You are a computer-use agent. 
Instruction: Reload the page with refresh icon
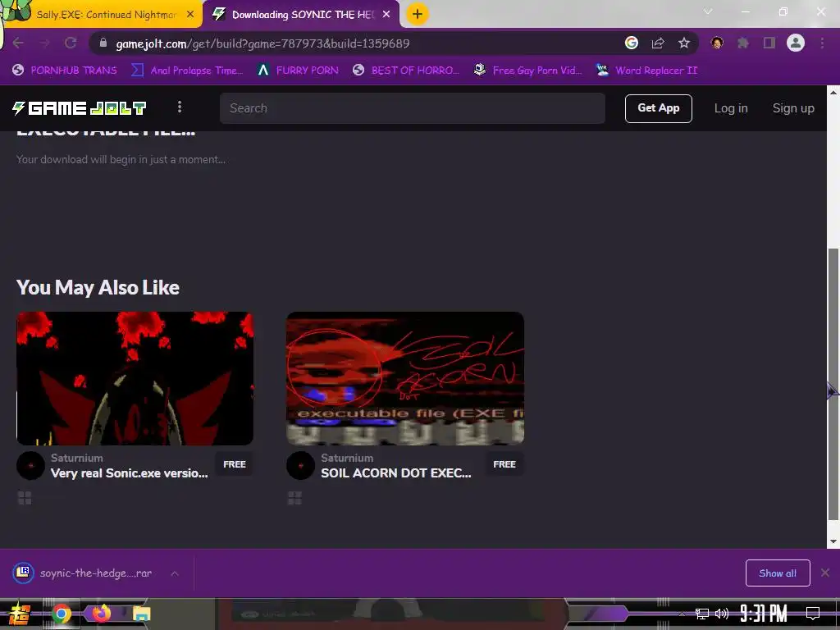click(x=71, y=43)
